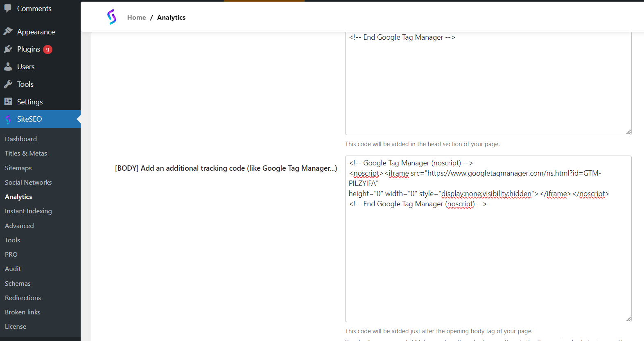Click the Comments speech bubble icon
Screen dimensions: 644x341
point(8,9)
